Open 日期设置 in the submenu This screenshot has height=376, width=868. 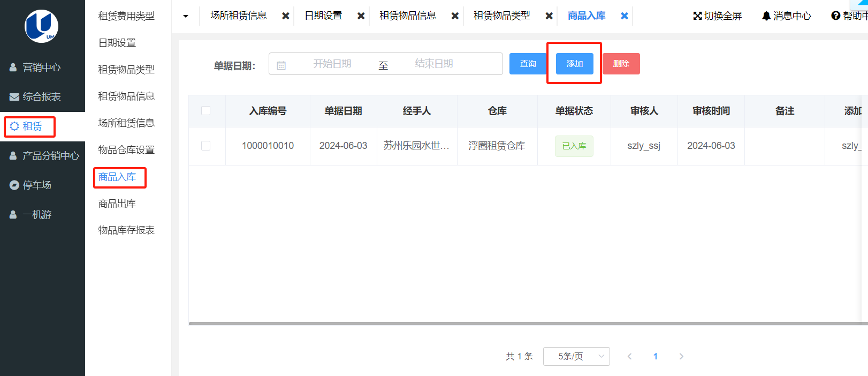click(x=117, y=43)
